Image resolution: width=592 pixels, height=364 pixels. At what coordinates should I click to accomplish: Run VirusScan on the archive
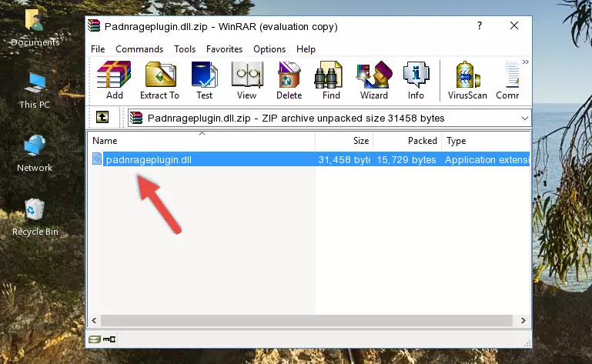[x=467, y=80]
